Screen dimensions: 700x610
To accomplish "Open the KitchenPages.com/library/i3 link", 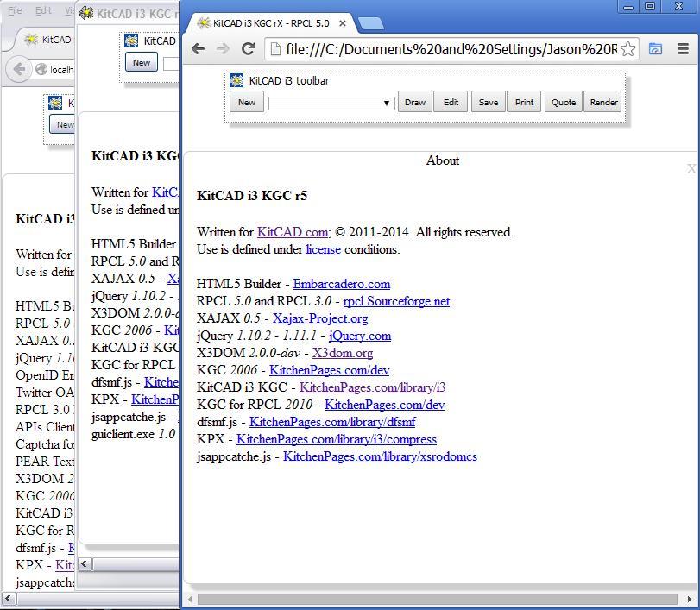I will pyautogui.click(x=372, y=387).
